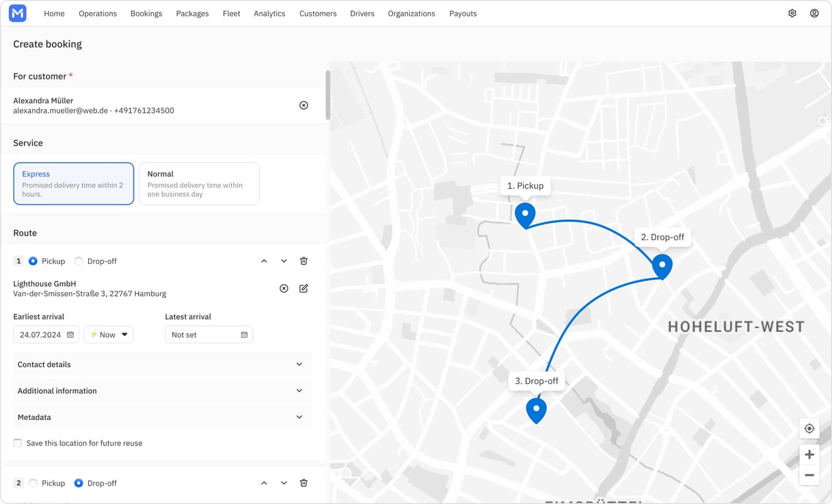
Task: Move stop 1 down with the arrow
Action: point(284,261)
